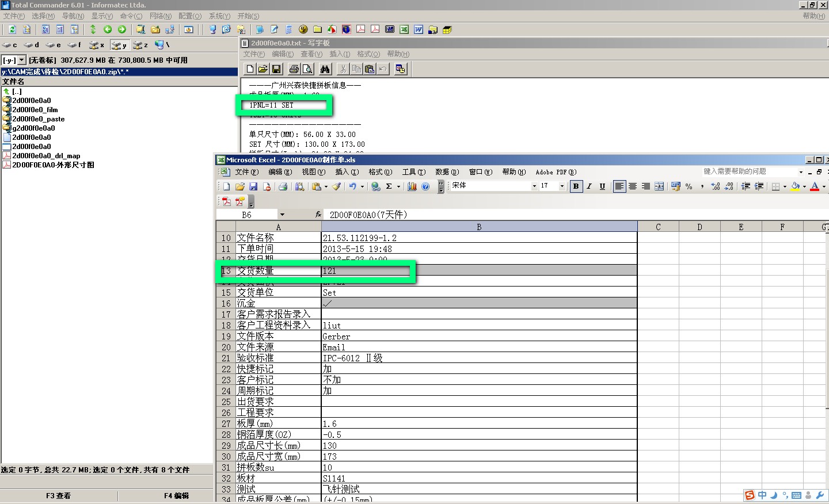Image resolution: width=829 pixels, height=504 pixels.
Task: Click New workbook icon in Excel
Action: (x=226, y=186)
